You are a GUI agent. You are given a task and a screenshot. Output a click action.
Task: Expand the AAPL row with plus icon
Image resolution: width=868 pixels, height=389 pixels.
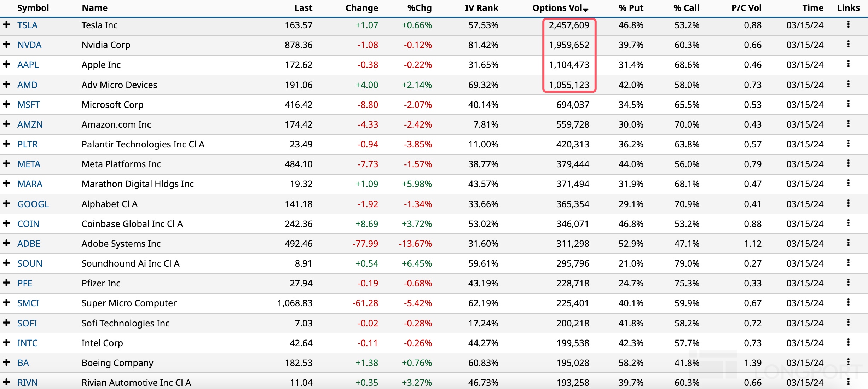pos(6,64)
